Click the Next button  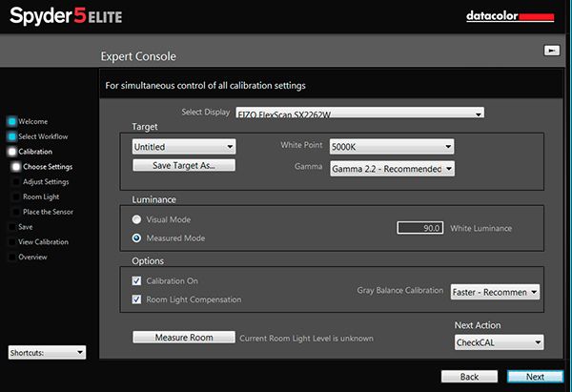point(535,377)
